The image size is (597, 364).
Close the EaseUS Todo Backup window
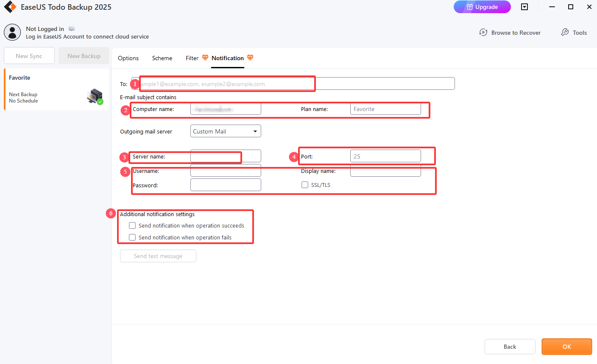click(x=589, y=7)
